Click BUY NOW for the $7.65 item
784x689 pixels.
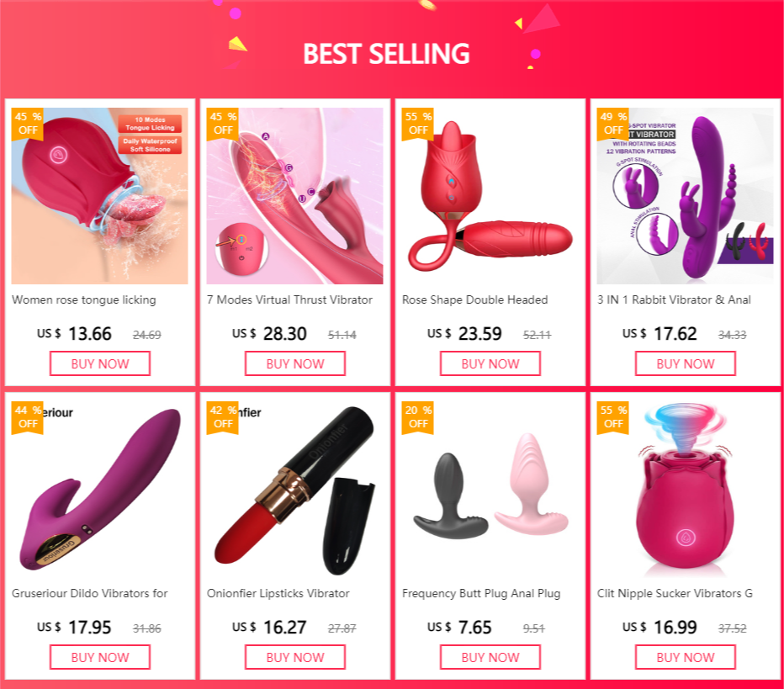[490, 657]
